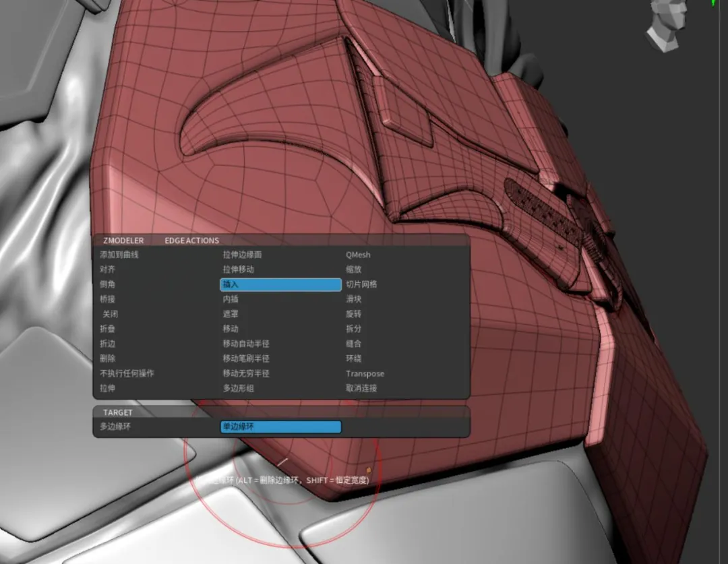
Task: Choose 切片网格 action
Action: (x=361, y=284)
